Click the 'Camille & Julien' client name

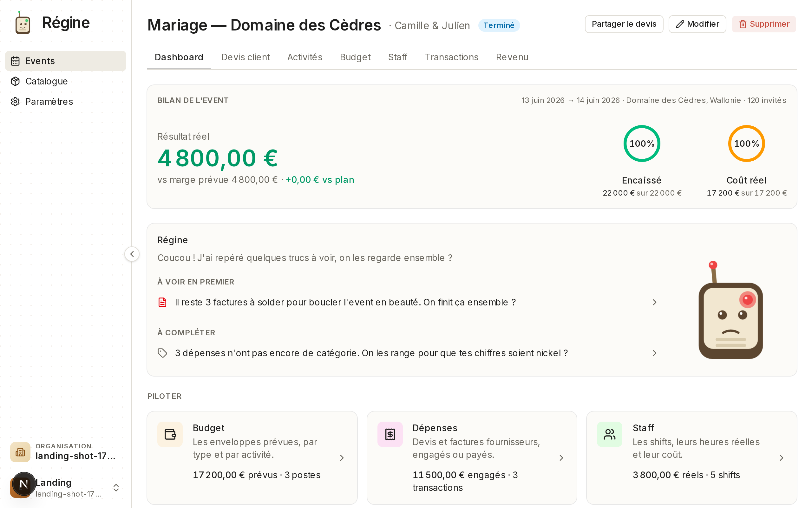(x=432, y=25)
